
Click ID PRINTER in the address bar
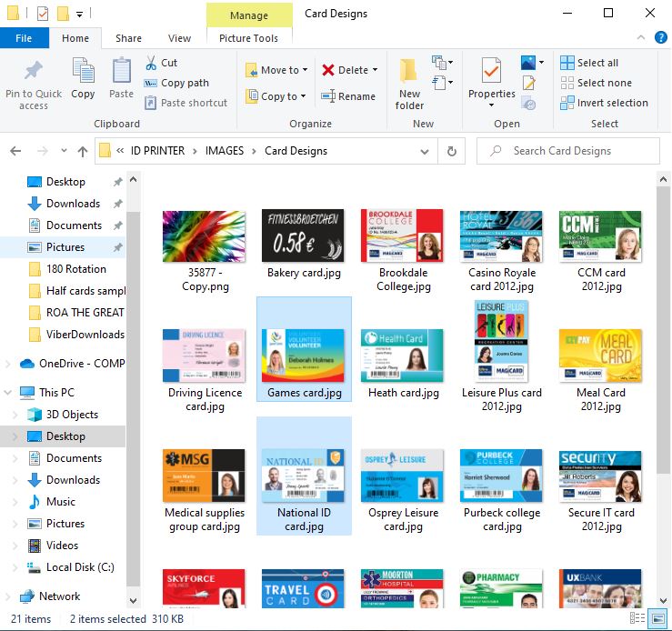[x=157, y=151]
